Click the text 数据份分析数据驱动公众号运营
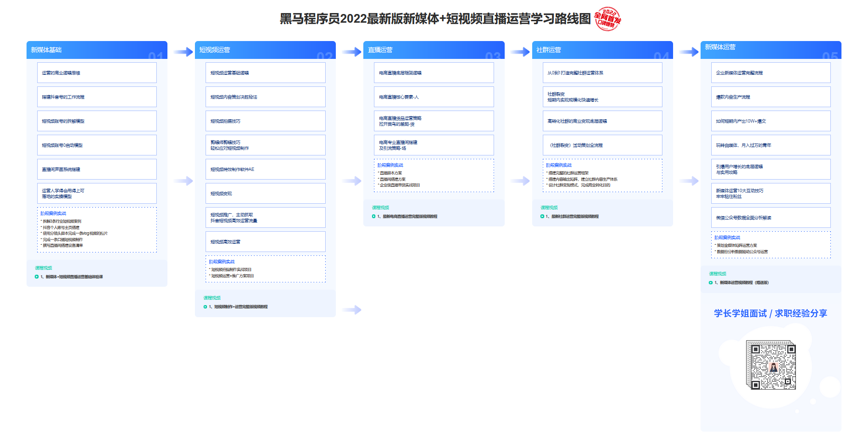Viewport: 868px width, 434px height. (742, 252)
